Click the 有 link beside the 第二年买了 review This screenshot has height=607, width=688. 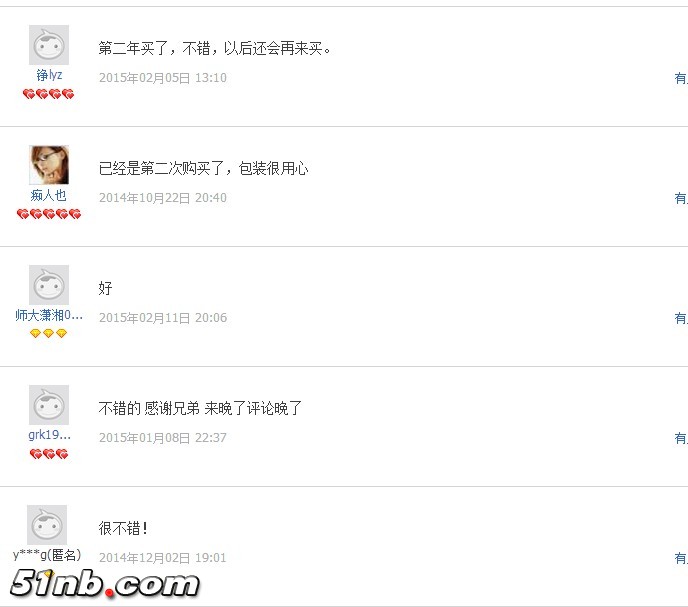pyautogui.click(x=681, y=78)
